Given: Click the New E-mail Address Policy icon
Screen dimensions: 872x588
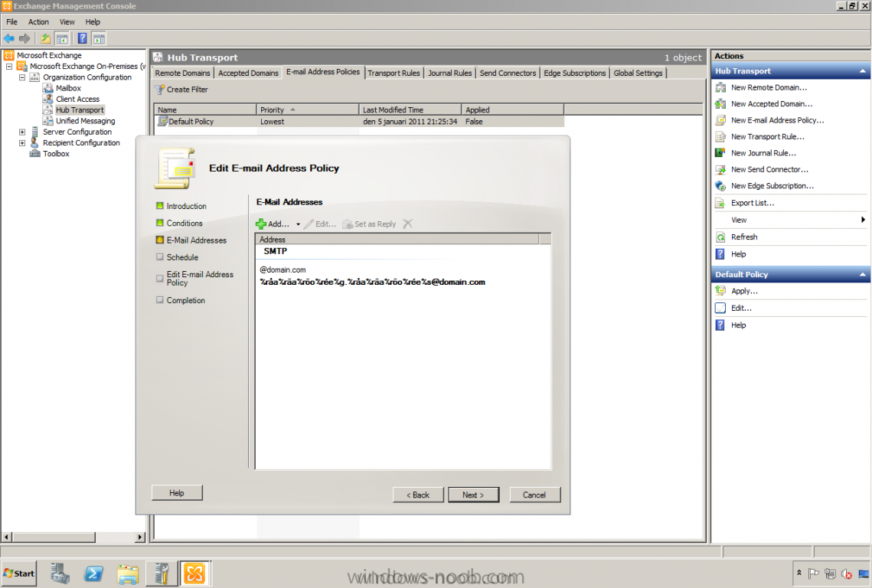Looking at the screenshot, I should click(720, 120).
